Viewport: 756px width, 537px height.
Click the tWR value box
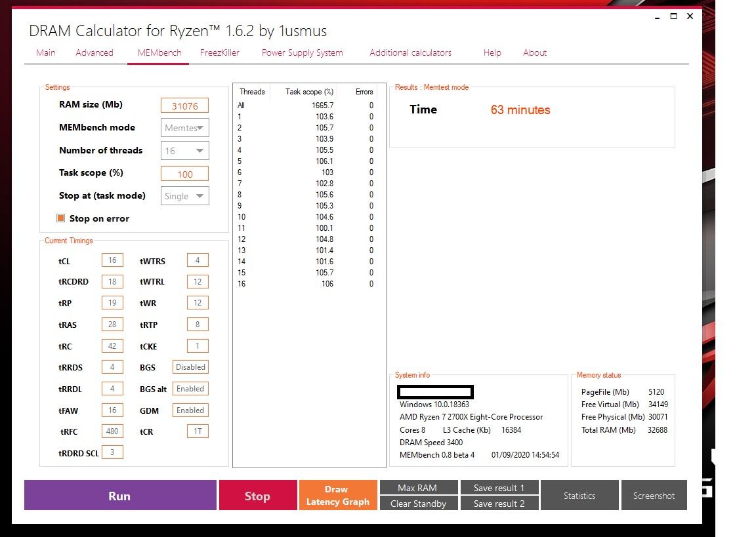pyautogui.click(x=198, y=303)
